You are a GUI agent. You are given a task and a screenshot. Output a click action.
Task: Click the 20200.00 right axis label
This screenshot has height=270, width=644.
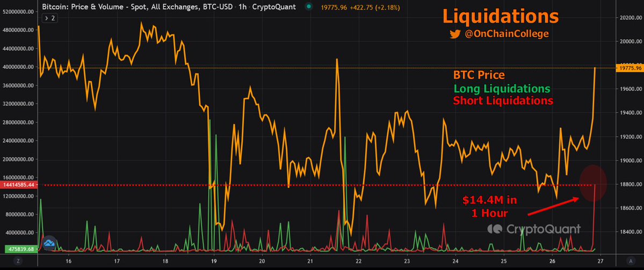click(630, 18)
